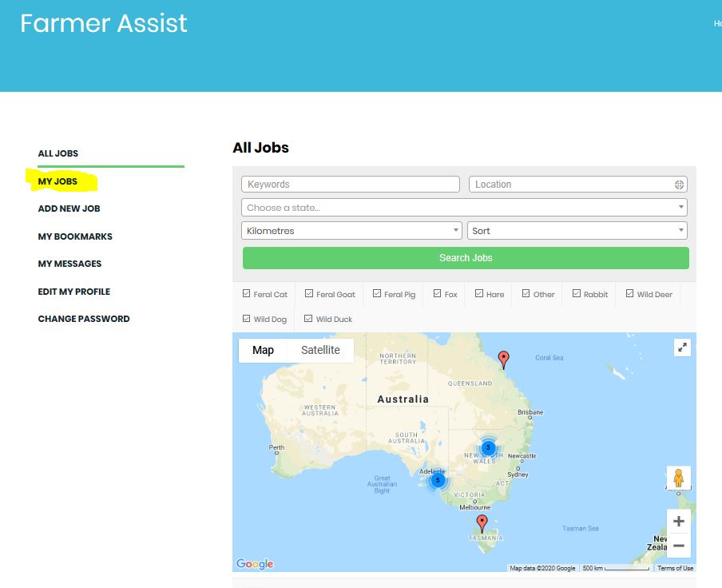Open the blue cluster marker near Adelaide
722x588 pixels.
pos(437,480)
